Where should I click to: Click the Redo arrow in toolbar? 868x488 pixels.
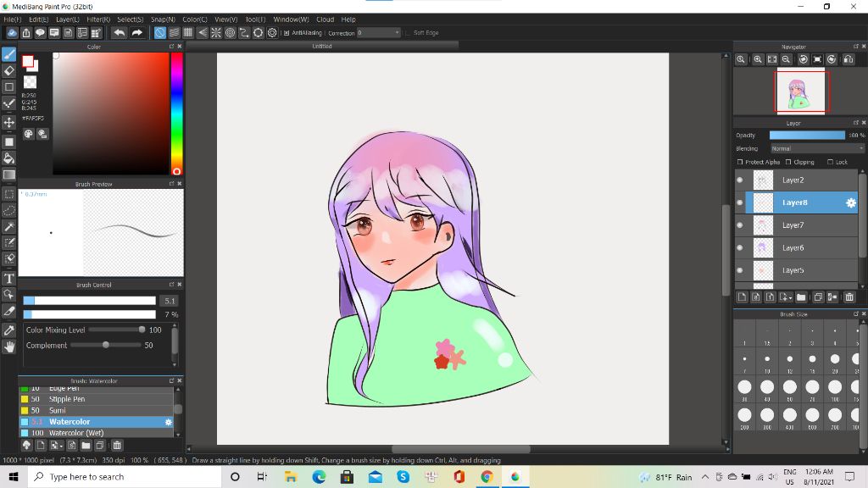[136, 33]
